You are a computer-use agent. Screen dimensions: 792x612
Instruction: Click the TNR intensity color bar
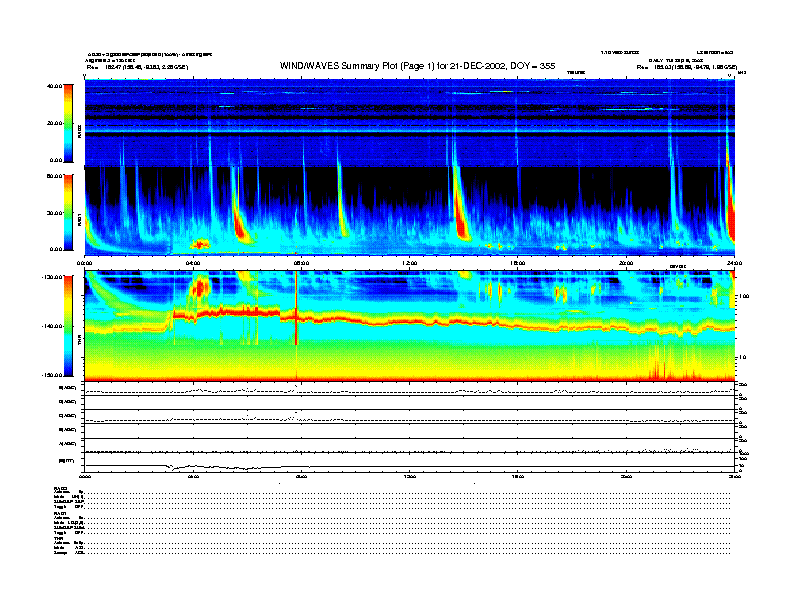68,326
